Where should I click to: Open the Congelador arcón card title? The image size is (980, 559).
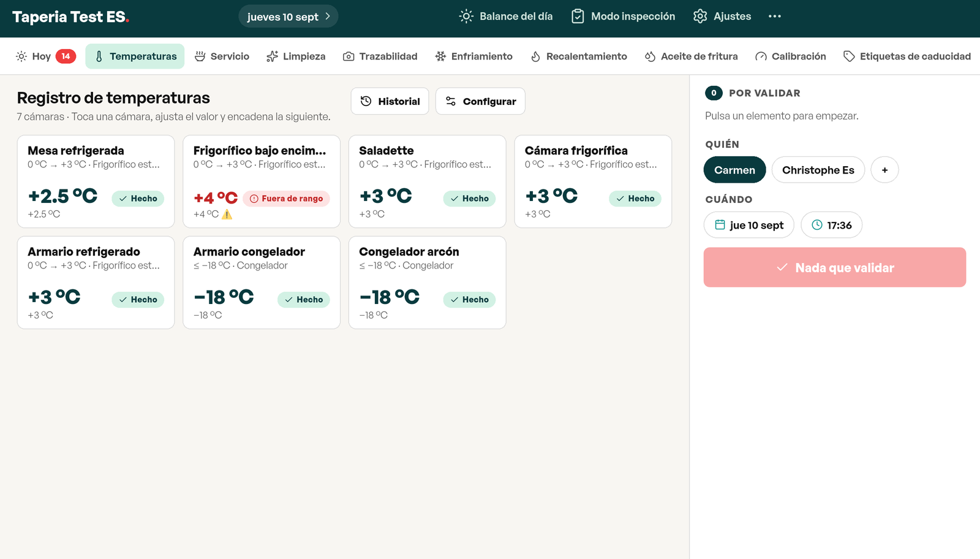[409, 252]
